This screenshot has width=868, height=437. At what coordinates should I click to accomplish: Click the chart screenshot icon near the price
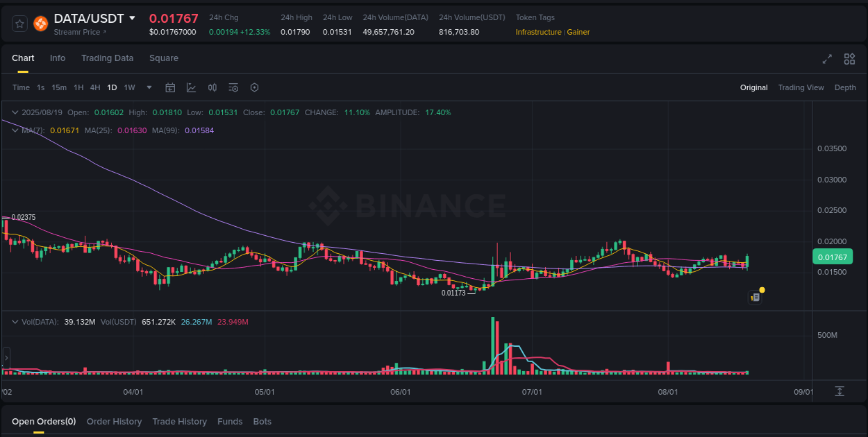click(756, 297)
